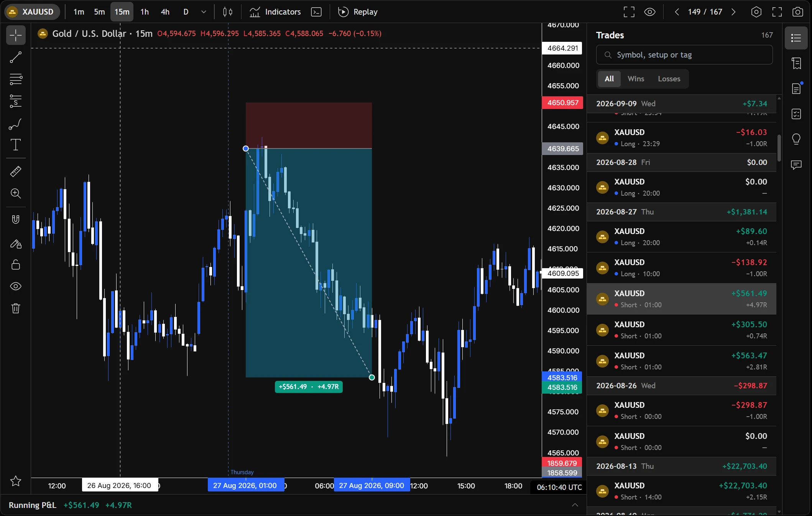Viewport: 812px width, 516px height.
Task: Open the trades list sidebar panel
Action: coord(796,38)
